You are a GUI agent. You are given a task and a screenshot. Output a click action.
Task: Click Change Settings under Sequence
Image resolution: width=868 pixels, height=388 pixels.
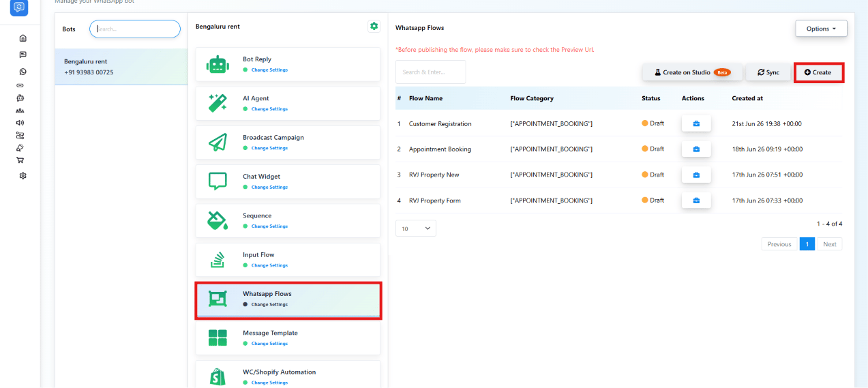tap(269, 226)
